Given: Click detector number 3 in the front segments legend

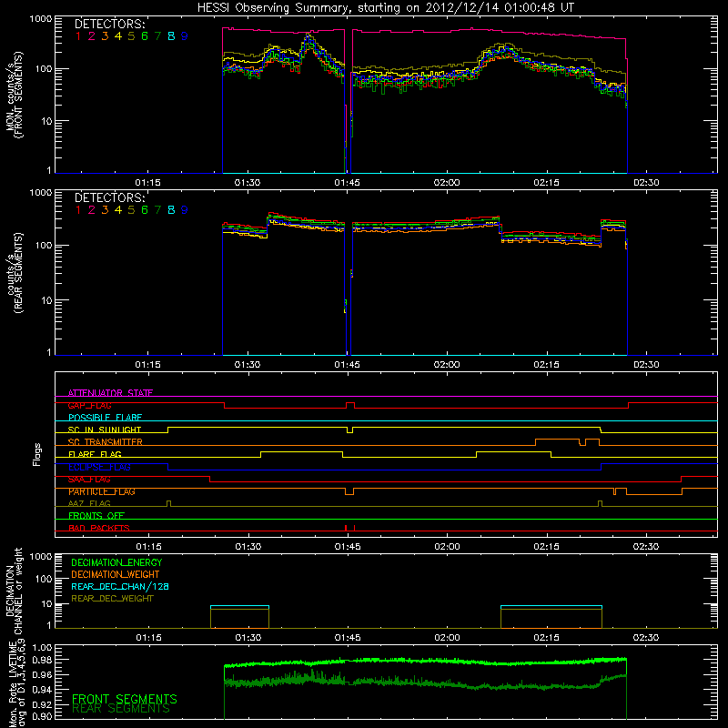Looking at the screenshot, I should click(x=105, y=36).
